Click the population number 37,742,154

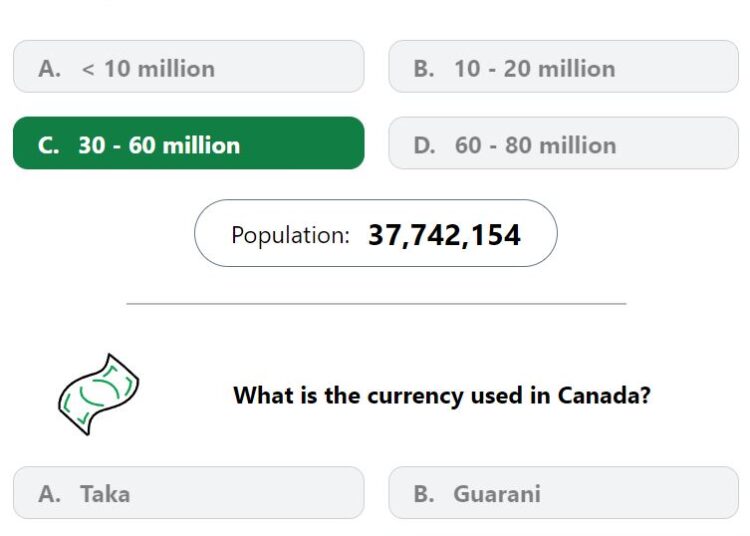click(444, 235)
